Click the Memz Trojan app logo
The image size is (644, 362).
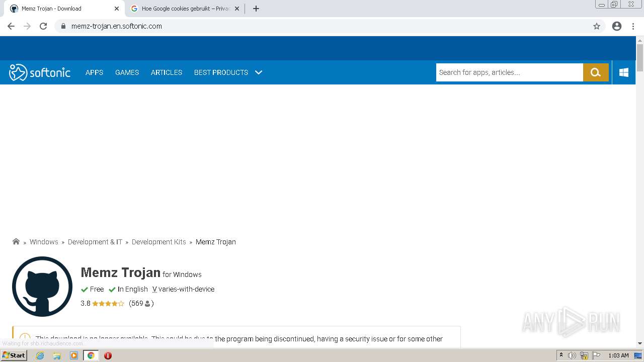pos(42,287)
